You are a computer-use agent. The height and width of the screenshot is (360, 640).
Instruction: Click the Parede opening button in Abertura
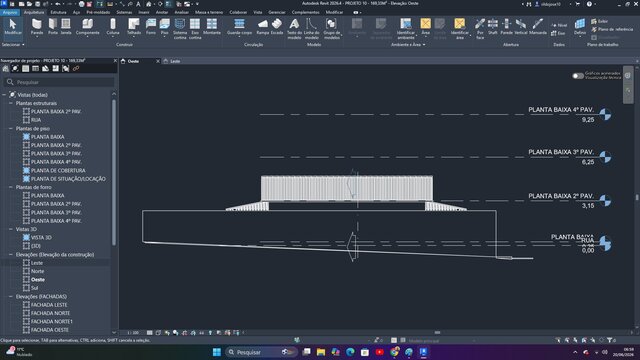pos(507,27)
